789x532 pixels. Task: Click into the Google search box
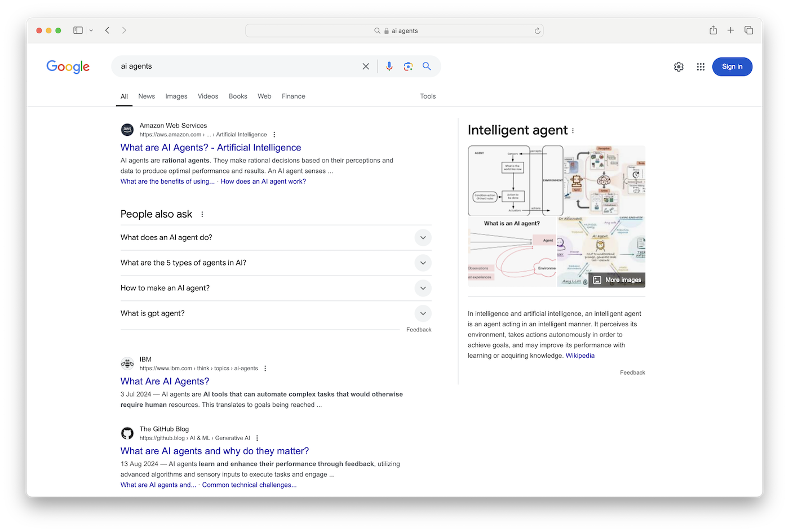pos(237,66)
